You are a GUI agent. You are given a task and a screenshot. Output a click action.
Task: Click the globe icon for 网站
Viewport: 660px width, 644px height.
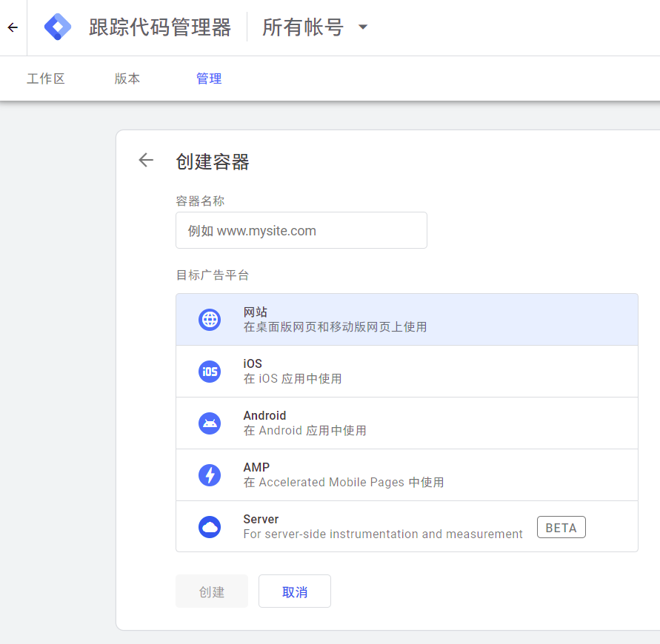point(210,320)
